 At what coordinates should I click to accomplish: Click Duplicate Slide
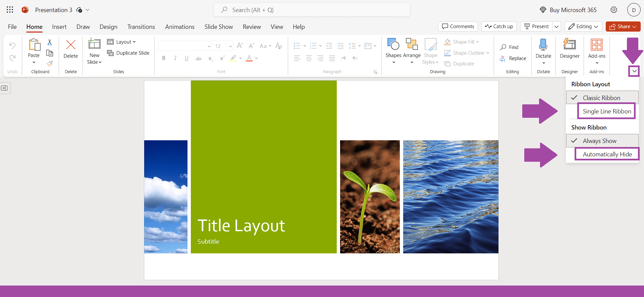tap(128, 53)
